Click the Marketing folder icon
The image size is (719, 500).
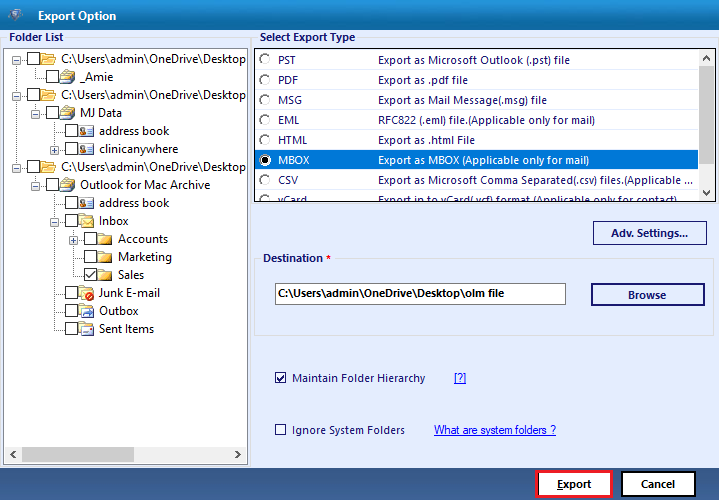105,256
